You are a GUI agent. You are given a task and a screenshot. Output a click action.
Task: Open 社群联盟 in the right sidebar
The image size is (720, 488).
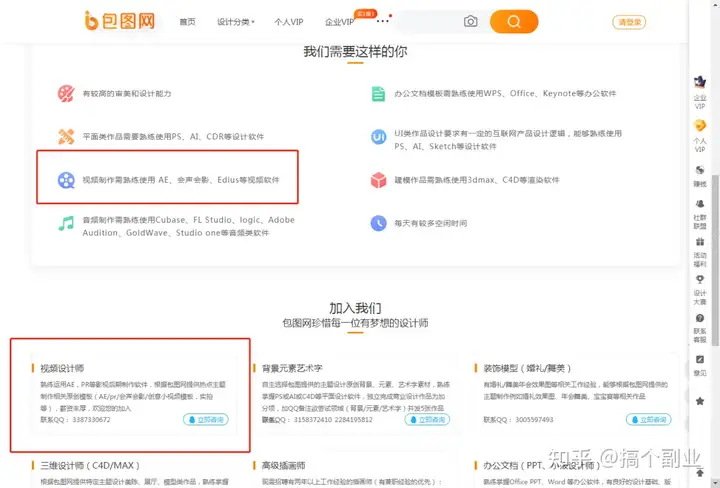[x=700, y=214]
